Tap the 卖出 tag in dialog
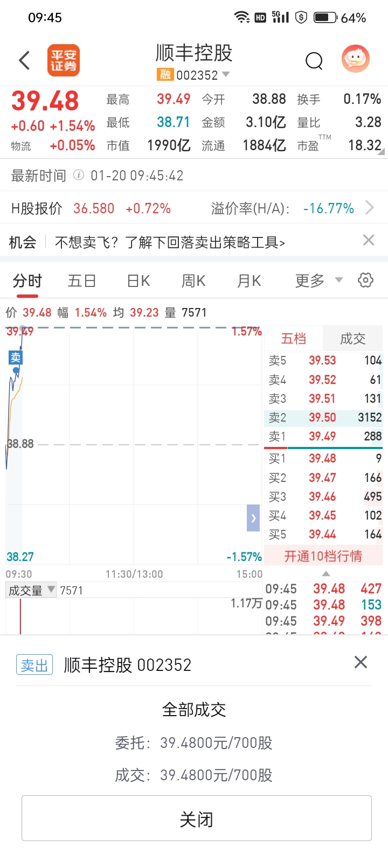The height and width of the screenshot is (868, 388). coord(34,665)
